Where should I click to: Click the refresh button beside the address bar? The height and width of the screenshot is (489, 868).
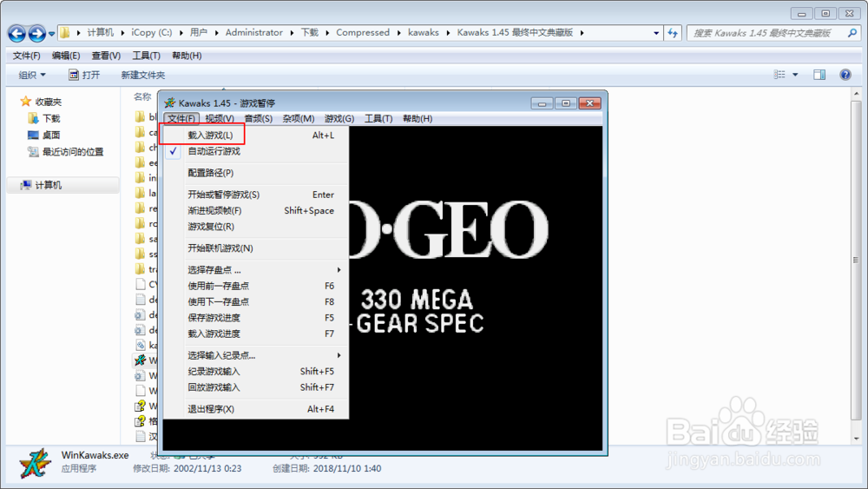[673, 33]
